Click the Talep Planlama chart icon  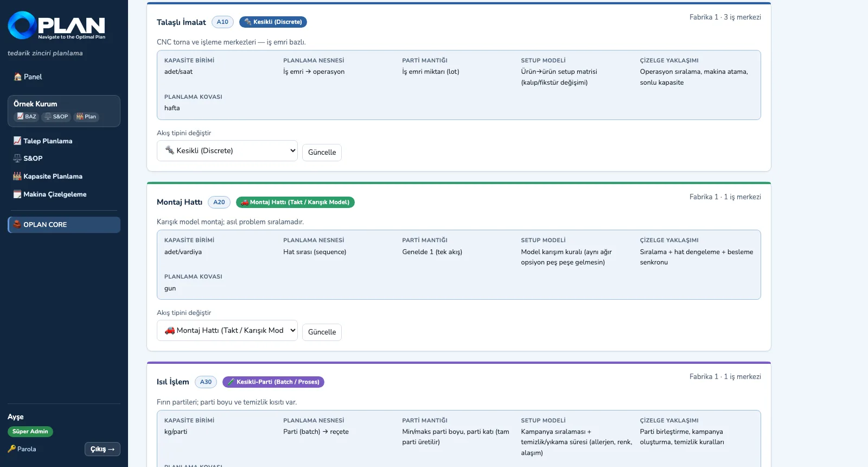click(17, 141)
